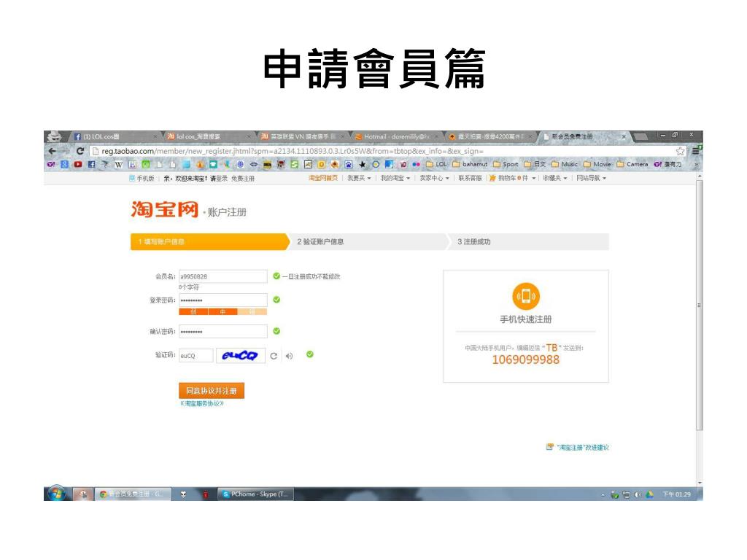Open the LOL bookmark folder

436,164
